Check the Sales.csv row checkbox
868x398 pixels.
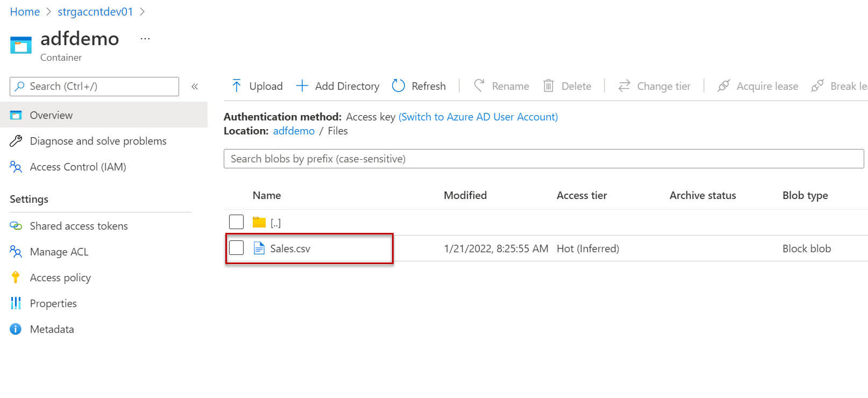point(237,248)
